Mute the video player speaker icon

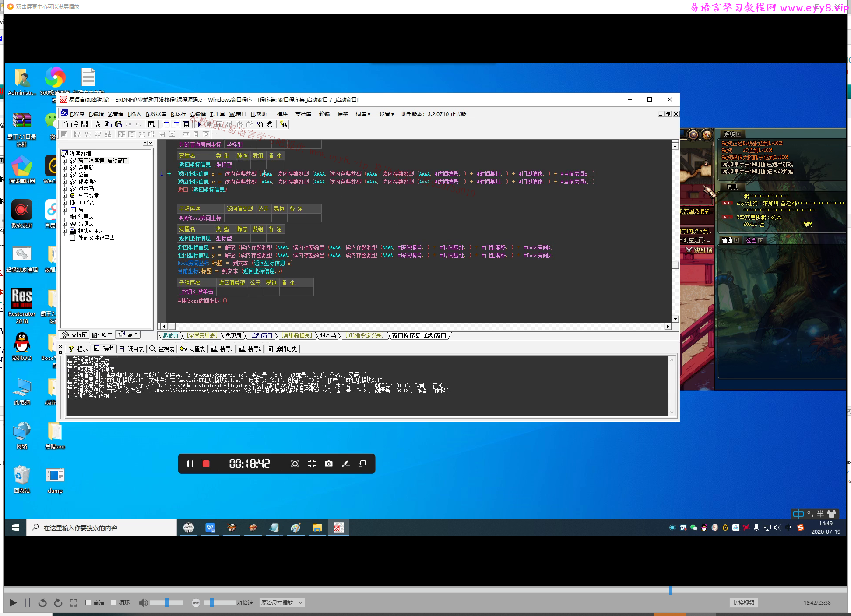[143, 603]
